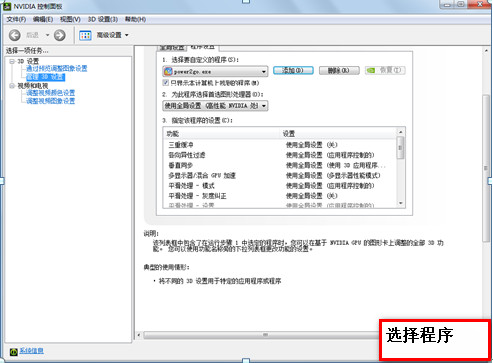The width and height of the screenshot is (493, 363).
Task: Click the main panel vertical scrollbar thumb
Action: tap(486, 168)
